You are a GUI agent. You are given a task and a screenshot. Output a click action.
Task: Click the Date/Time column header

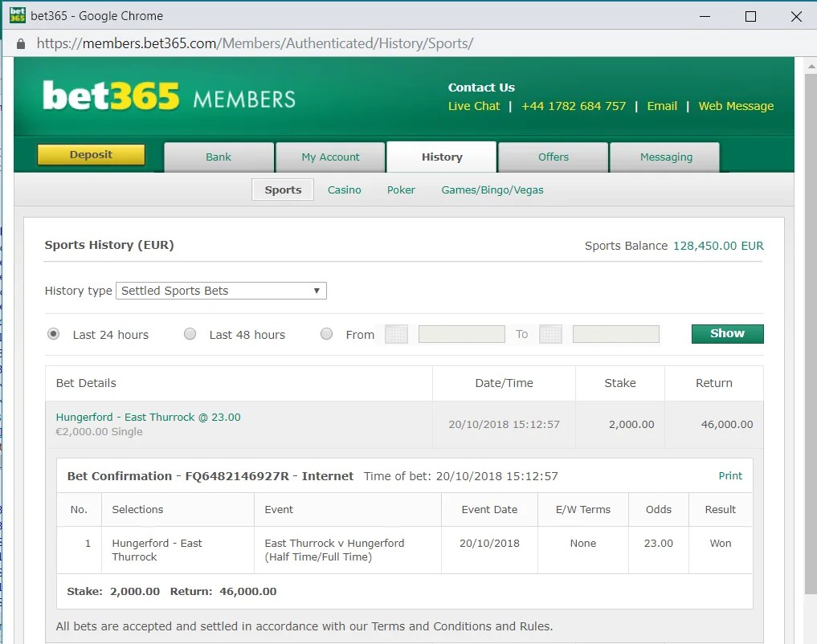[504, 383]
